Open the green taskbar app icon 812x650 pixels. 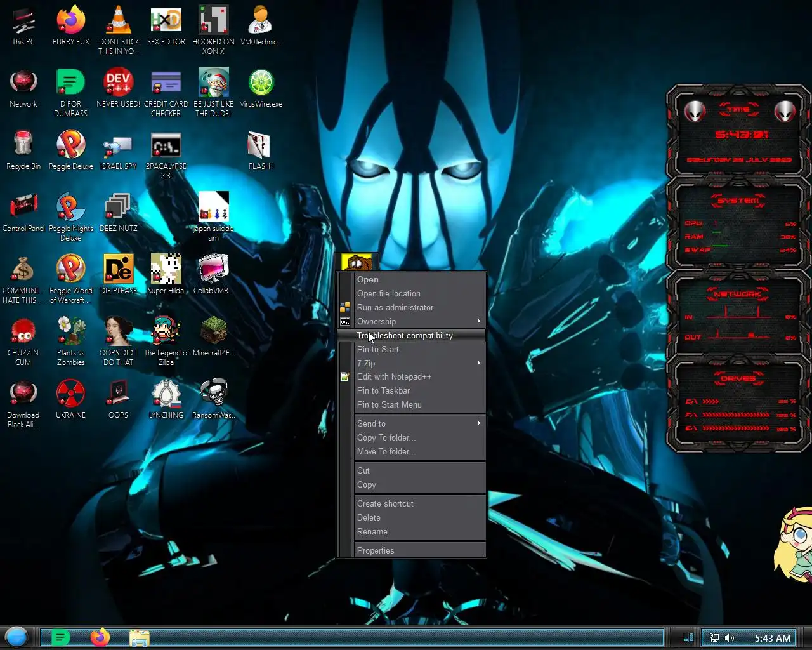[x=60, y=637]
